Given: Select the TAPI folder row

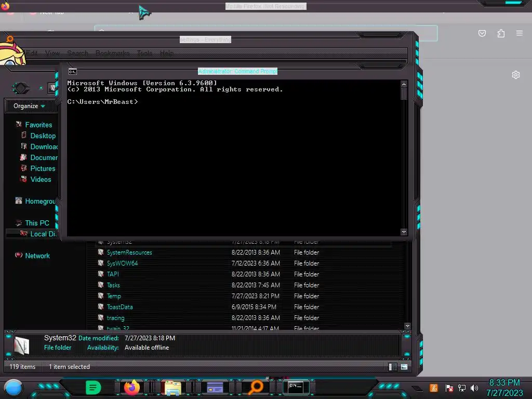Looking at the screenshot, I should pyautogui.click(x=244, y=274).
